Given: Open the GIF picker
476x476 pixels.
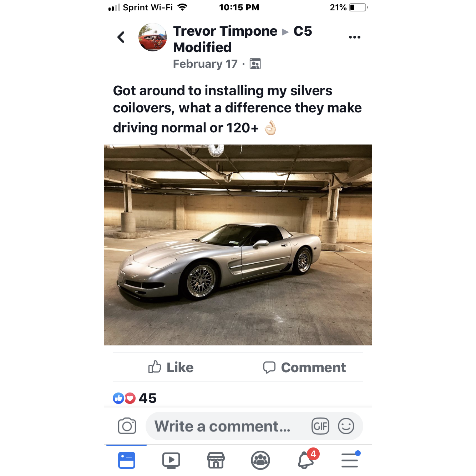Looking at the screenshot, I should 320,426.
